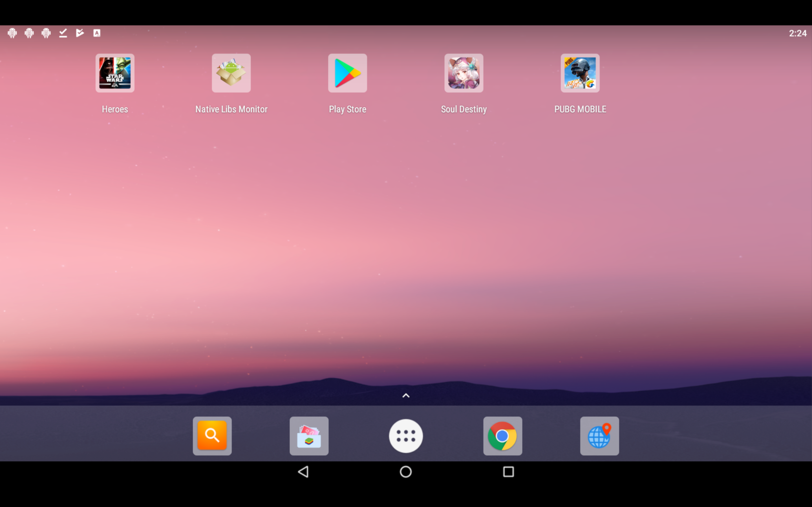Expand notification area status icons
Image resolution: width=812 pixels, height=507 pixels.
pyautogui.click(x=53, y=33)
